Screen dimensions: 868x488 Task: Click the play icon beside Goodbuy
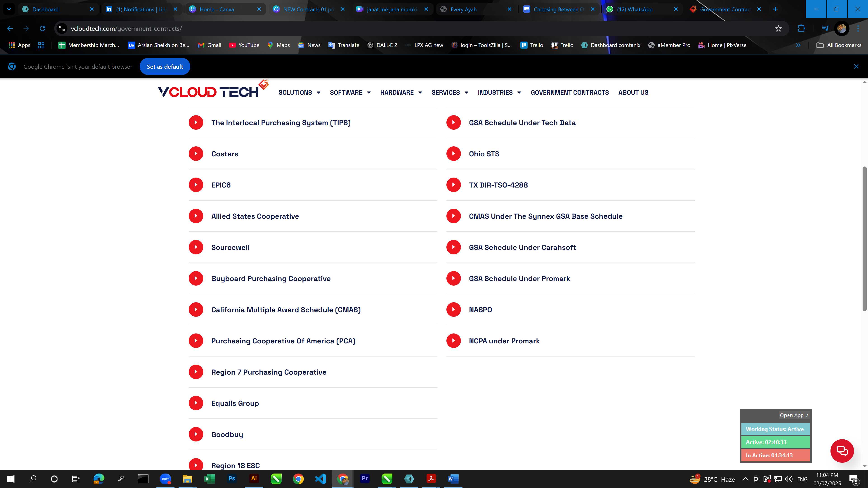coord(196,434)
